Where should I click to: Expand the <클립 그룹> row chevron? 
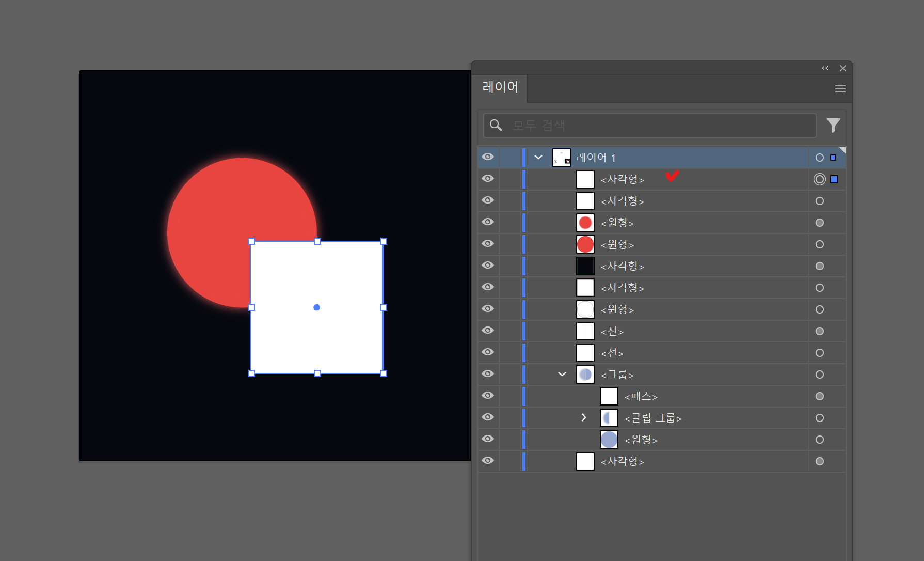click(584, 417)
